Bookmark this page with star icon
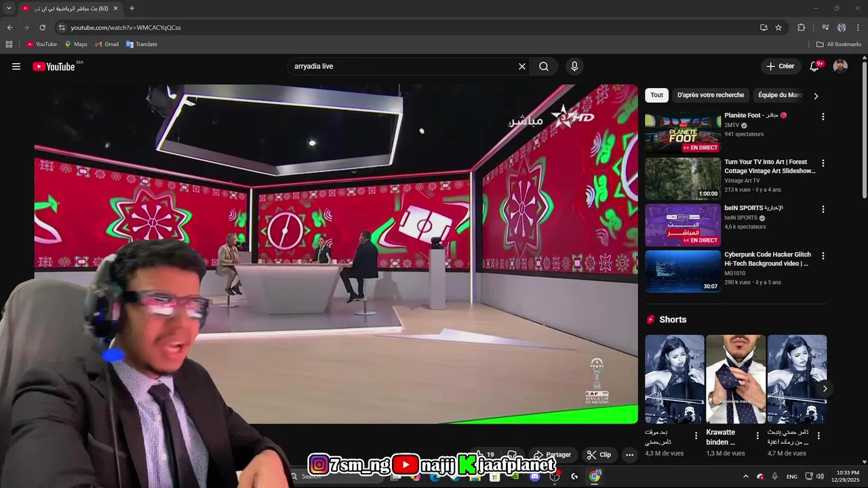The image size is (868, 488). 778,28
